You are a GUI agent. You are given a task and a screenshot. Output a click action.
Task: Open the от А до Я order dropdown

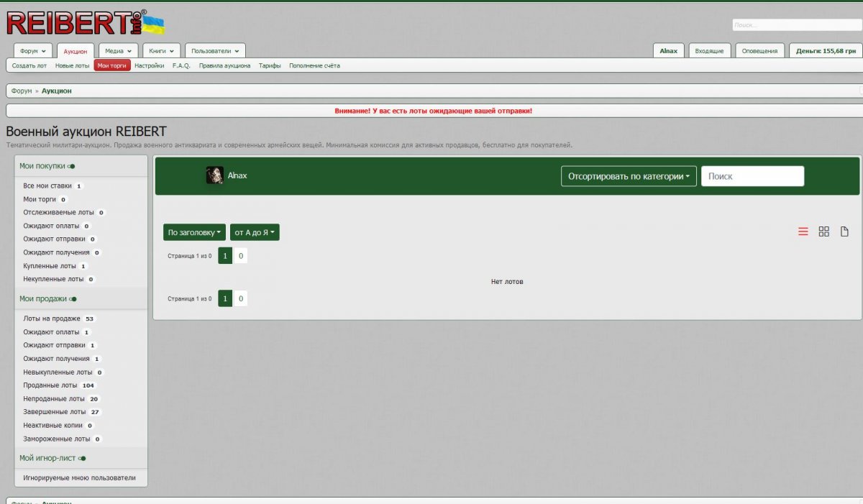coord(255,232)
